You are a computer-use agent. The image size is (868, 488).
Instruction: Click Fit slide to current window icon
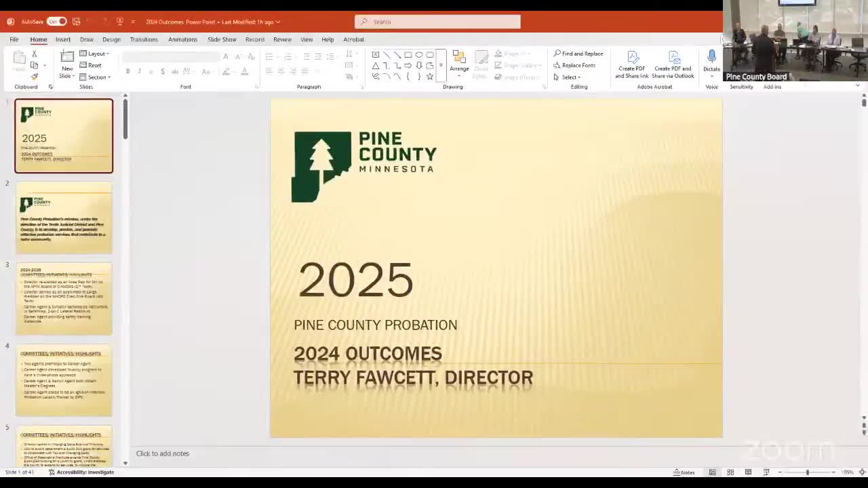pyautogui.click(x=861, y=472)
